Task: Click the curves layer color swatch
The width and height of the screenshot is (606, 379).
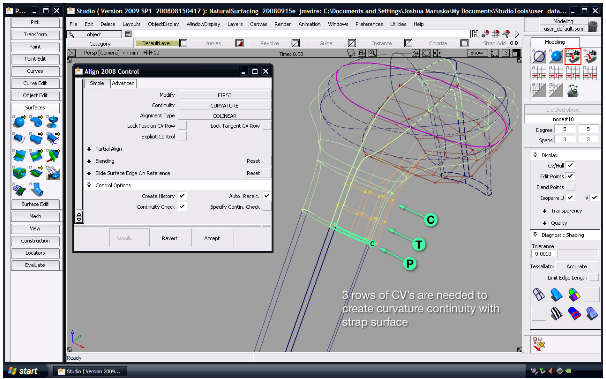Action: (x=239, y=43)
